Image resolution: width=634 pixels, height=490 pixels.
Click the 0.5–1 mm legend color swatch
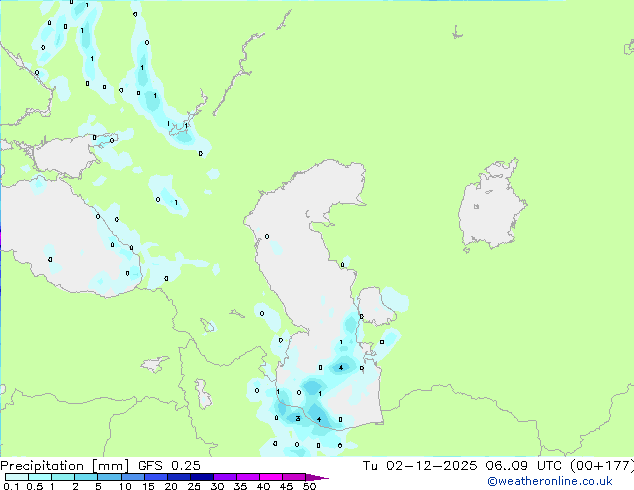(x=40, y=477)
